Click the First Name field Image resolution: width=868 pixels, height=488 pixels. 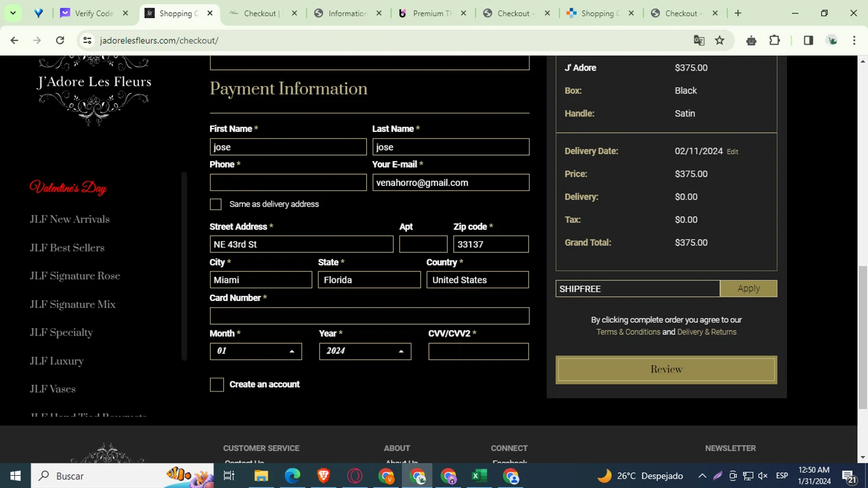click(x=288, y=147)
